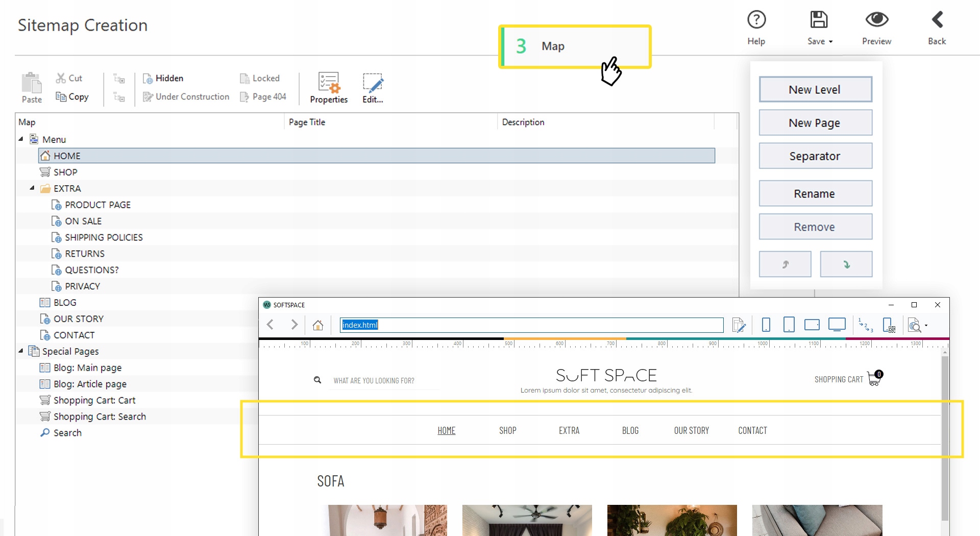980x536 pixels.
Task: Open page Properties
Action: (329, 88)
